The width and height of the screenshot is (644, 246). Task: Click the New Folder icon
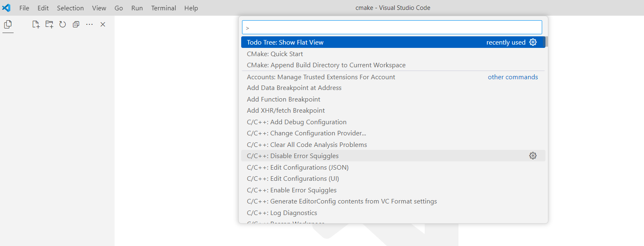[49, 24]
